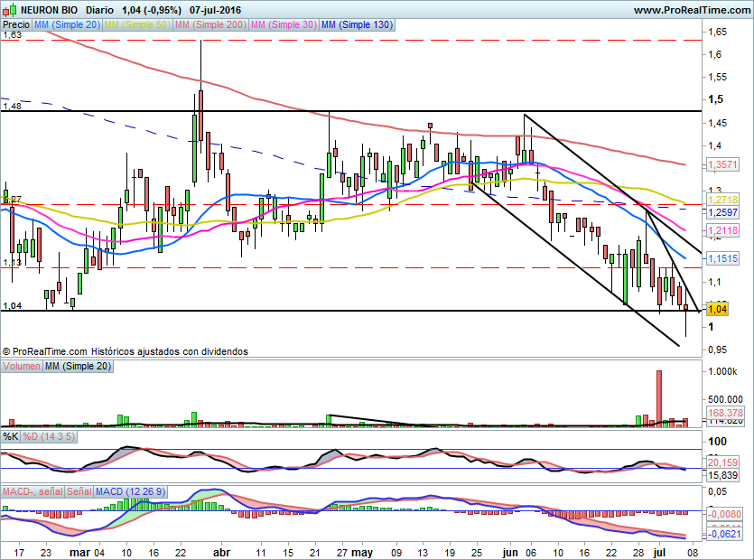Click the 168.378 volume value tag
This screenshot has height=560, width=754.
click(726, 413)
